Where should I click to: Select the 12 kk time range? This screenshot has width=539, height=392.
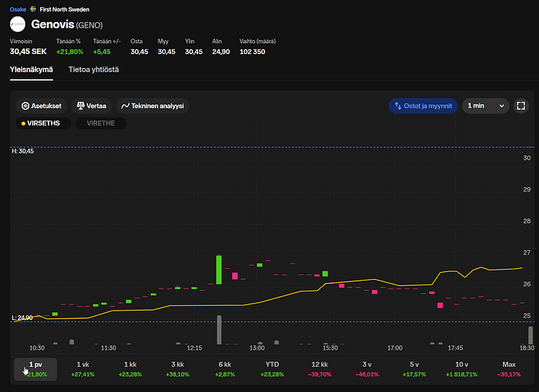coord(319,369)
